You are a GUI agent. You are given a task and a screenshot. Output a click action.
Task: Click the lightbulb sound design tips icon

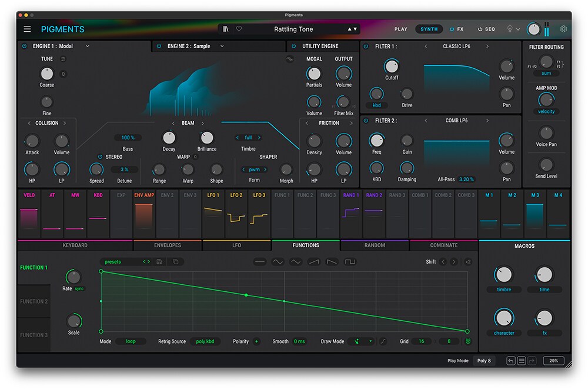pyautogui.click(x=510, y=29)
